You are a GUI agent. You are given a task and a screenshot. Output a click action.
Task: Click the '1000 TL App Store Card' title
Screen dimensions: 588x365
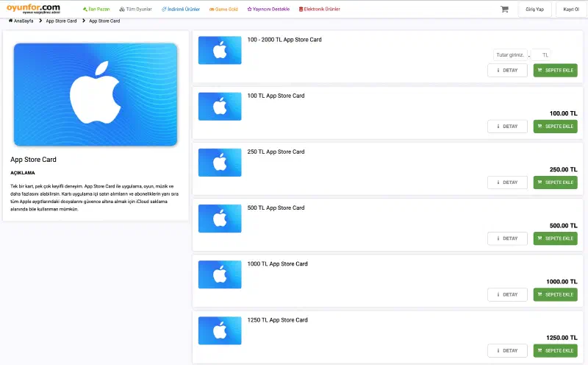[x=278, y=264]
